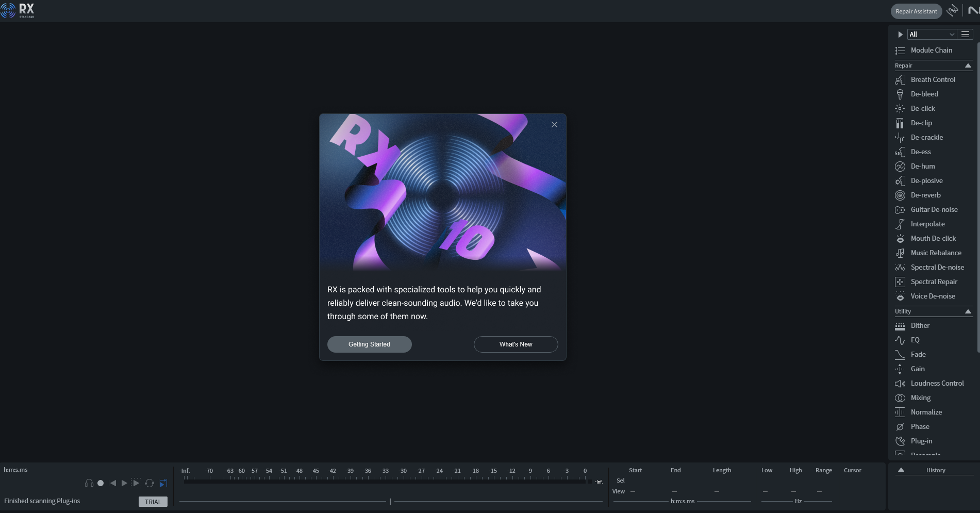Viewport: 980px width, 513px height.
Task: Open the Fade utility module
Action: 933,354
